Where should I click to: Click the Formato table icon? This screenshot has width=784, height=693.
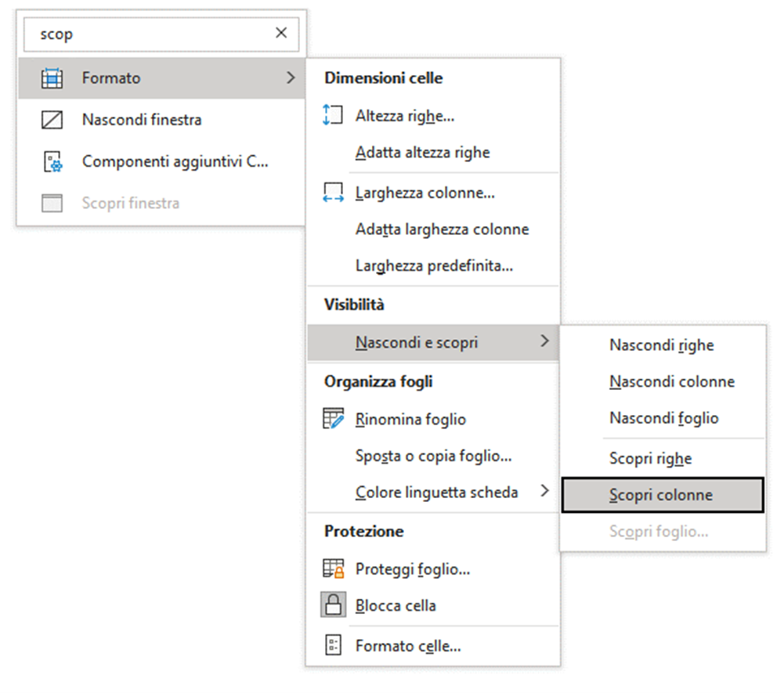pyautogui.click(x=52, y=78)
